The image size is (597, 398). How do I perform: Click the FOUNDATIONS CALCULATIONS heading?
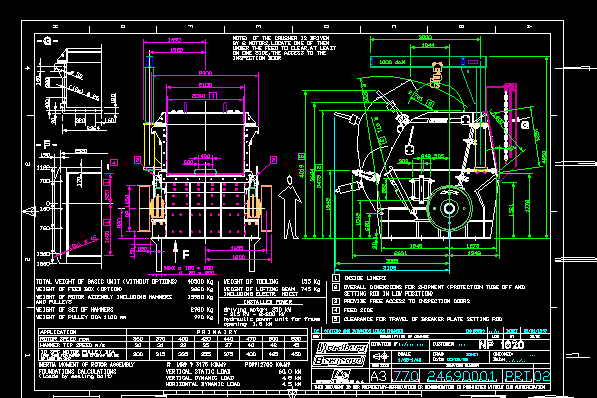click(x=77, y=371)
